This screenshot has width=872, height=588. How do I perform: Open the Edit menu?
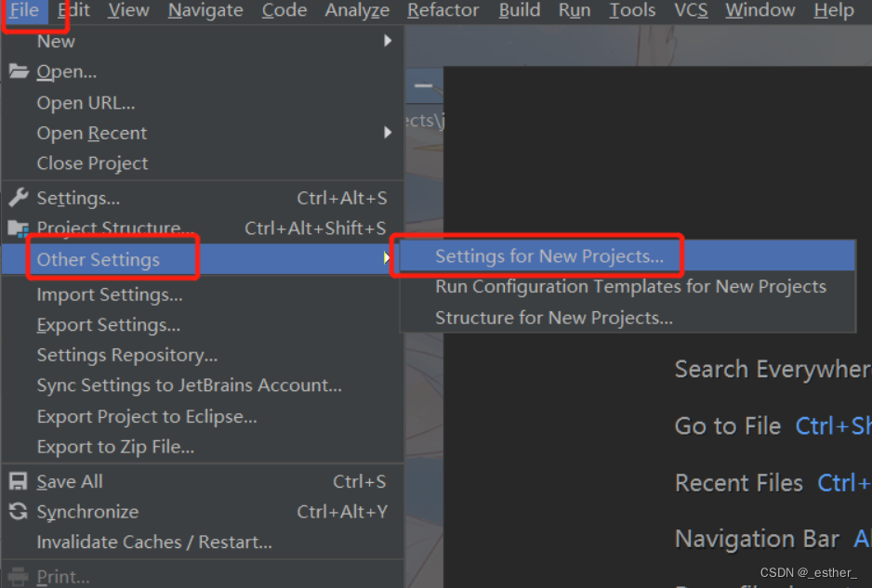[x=73, y=10]
